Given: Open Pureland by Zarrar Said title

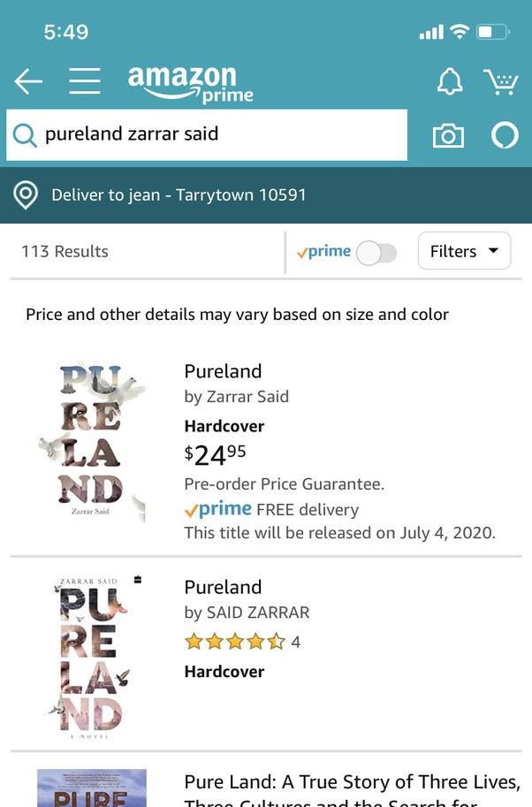Looking at the screenshot, I should pos(223,371).
